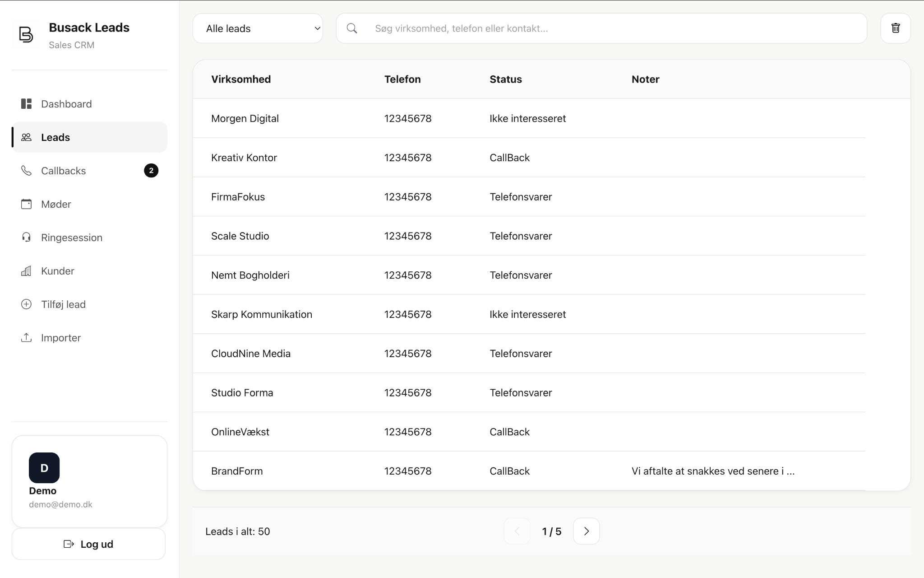Click the Møder calendar icon

point(26,204)
